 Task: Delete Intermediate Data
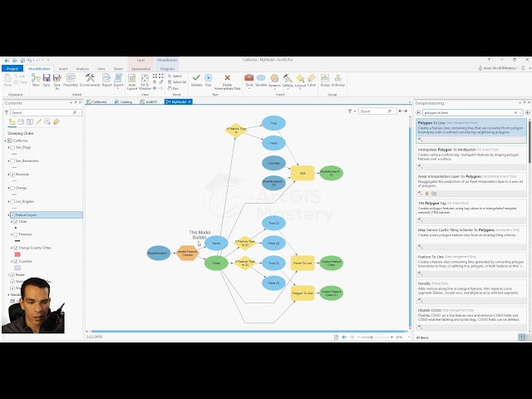point(227,82)
